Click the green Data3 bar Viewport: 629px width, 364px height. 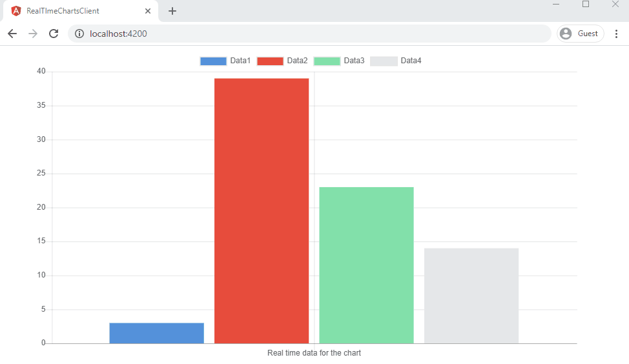point(366,265)
